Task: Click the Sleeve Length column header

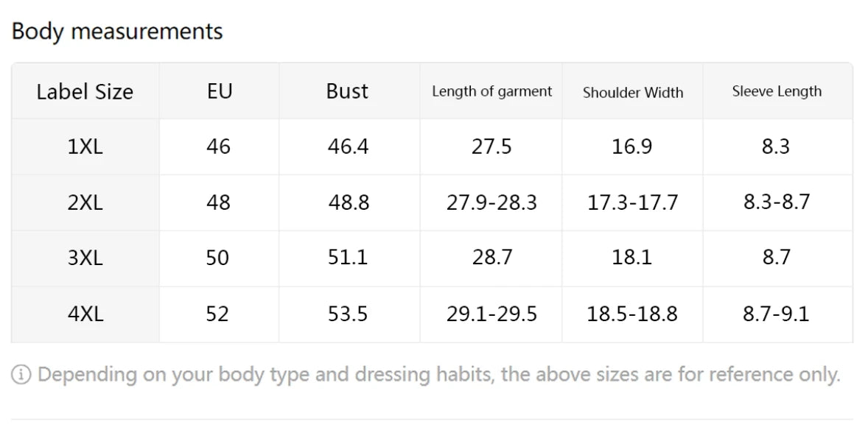Action: 777,91
